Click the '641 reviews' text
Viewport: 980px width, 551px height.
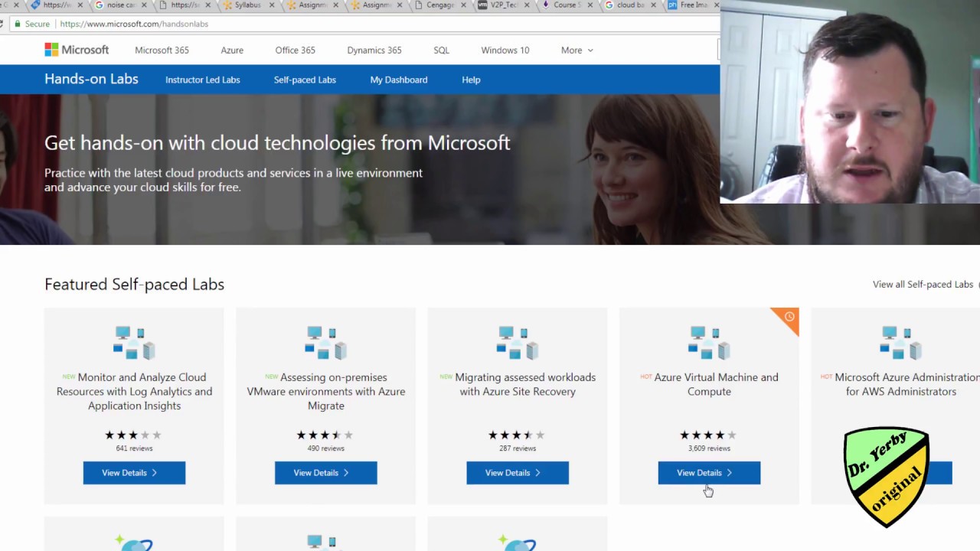tap(134, 448)
